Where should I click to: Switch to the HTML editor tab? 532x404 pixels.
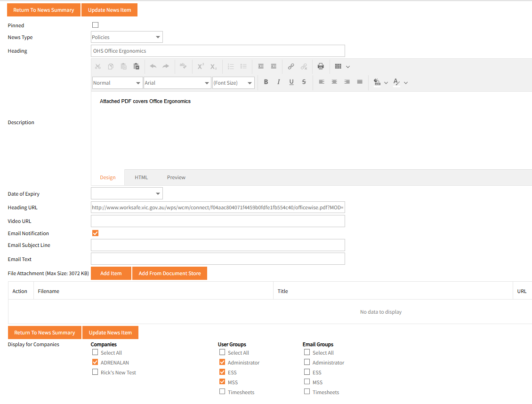141,177
